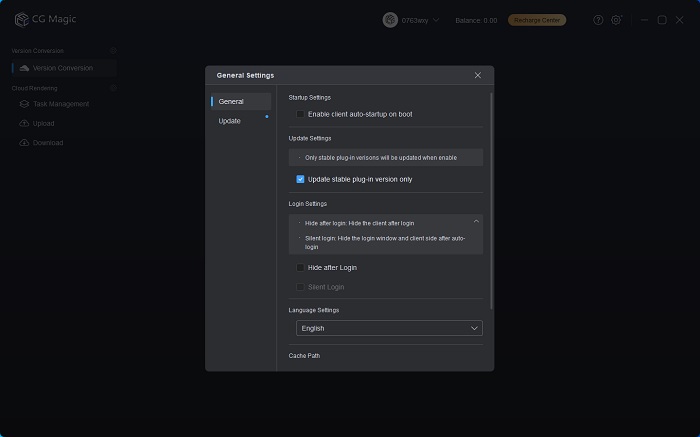The width and height of the screenshot is (700, 437).
Task: Collapse the Login Settings hint chevron
Action: (476, 221)
